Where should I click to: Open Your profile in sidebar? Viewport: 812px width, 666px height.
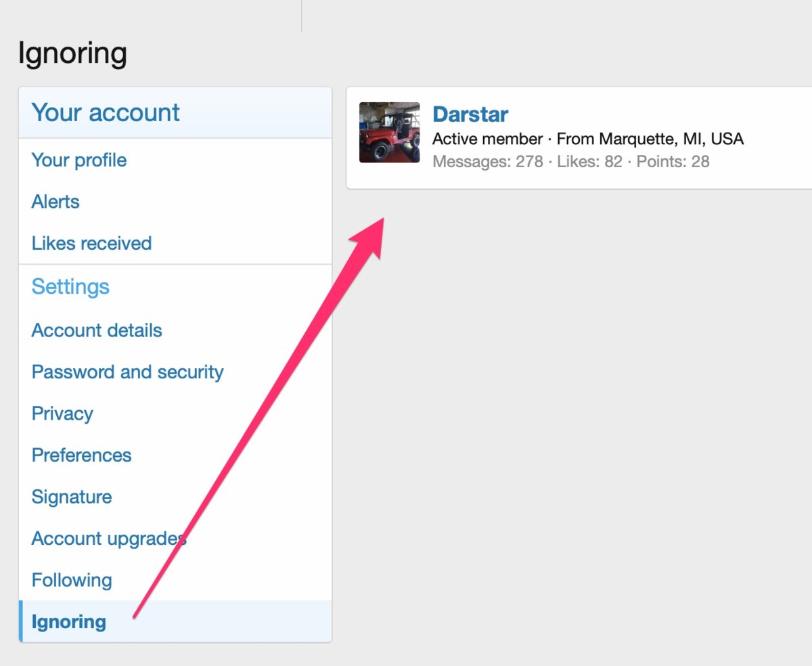click(x=79, y=160)
